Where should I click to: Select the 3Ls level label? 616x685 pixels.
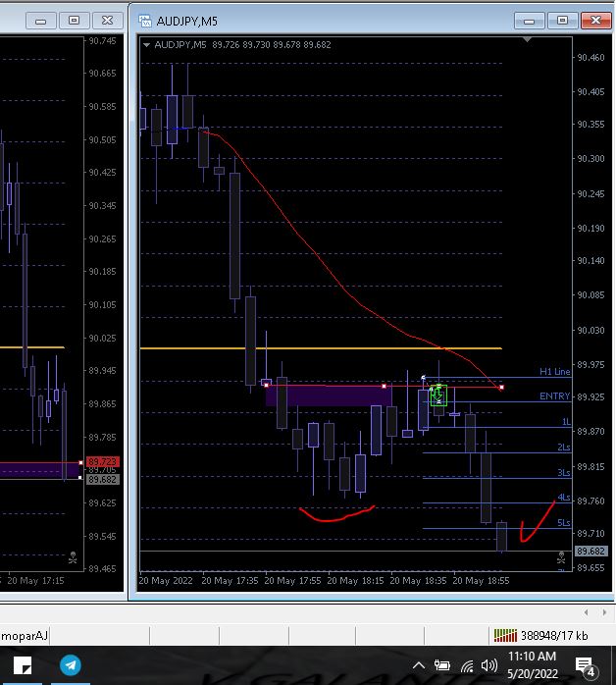pos(564,472)
